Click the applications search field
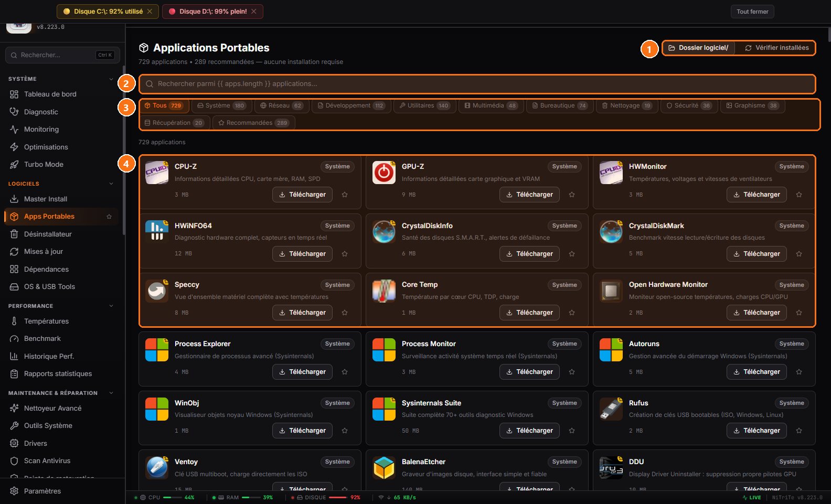Viewport: 831px width, 504px height. click(x=477, y=84)
